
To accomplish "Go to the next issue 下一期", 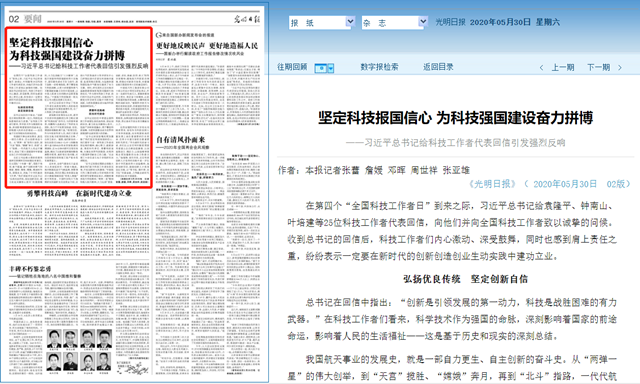I will point(598,67).
